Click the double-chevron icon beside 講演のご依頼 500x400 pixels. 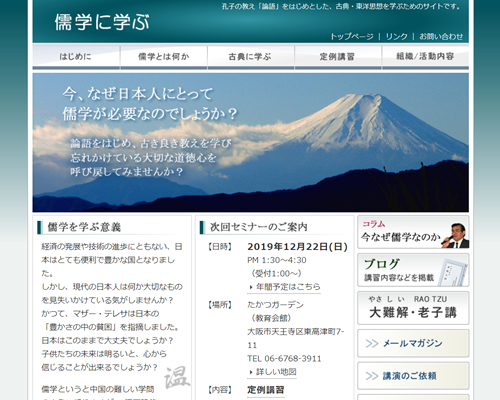(372, 376)
